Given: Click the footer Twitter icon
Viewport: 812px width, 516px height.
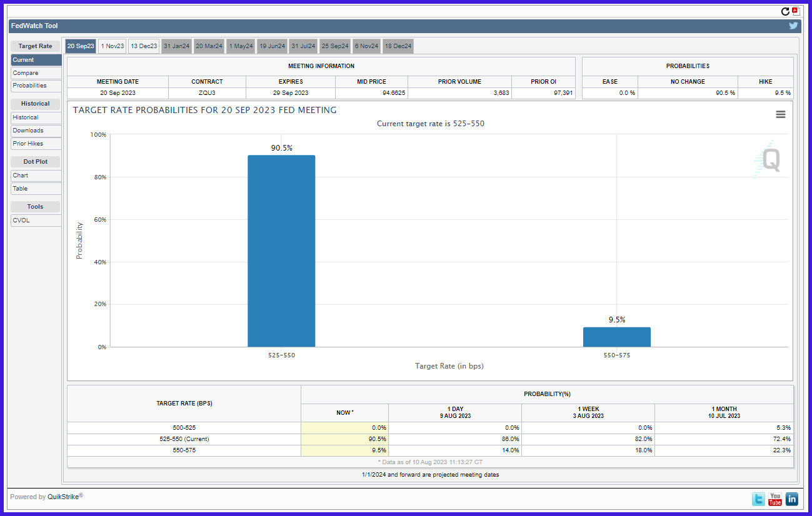Looking at the screenshot, I should click(758, 499).
